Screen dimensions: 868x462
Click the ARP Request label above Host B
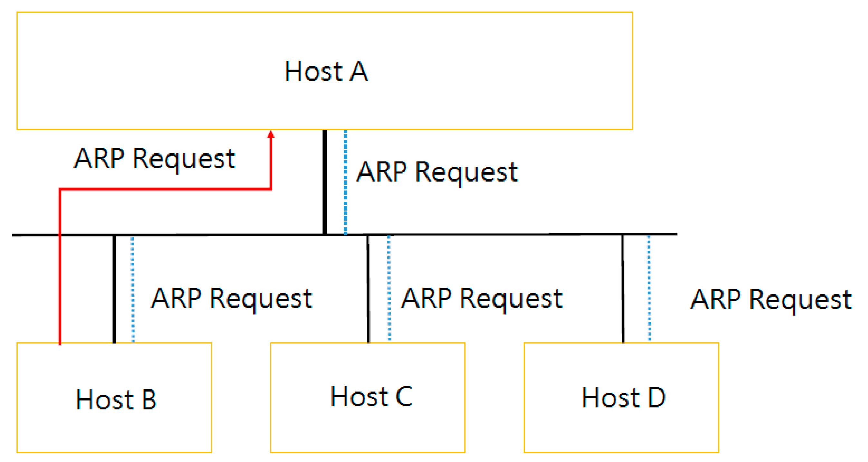(232, 299)
